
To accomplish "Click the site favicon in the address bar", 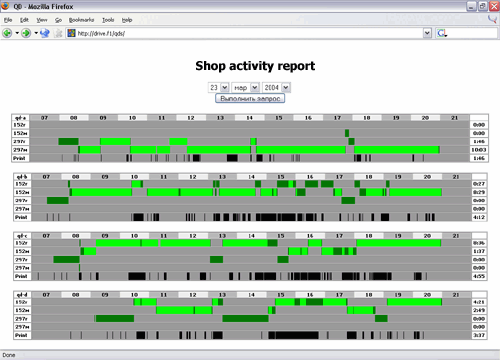I will tap(71, 33).
